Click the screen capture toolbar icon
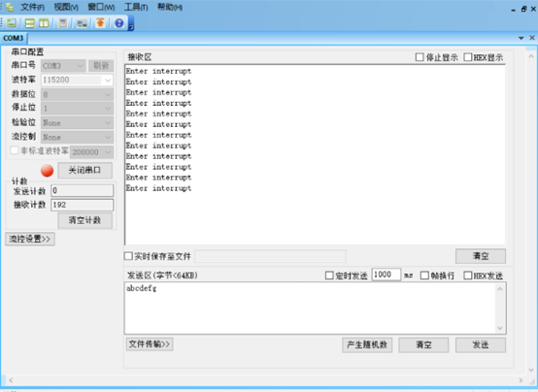 [x=82, y=23]
